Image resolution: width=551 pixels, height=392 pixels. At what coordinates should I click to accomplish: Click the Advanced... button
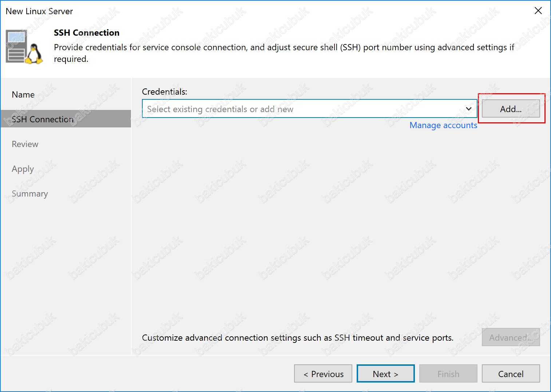[x=511, y=337]
